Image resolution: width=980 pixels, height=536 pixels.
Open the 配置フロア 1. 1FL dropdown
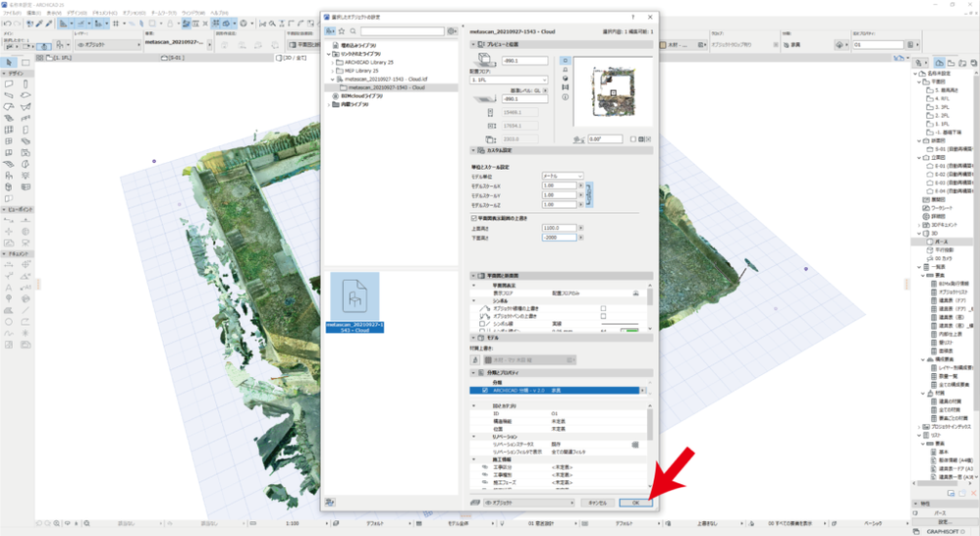509,80
